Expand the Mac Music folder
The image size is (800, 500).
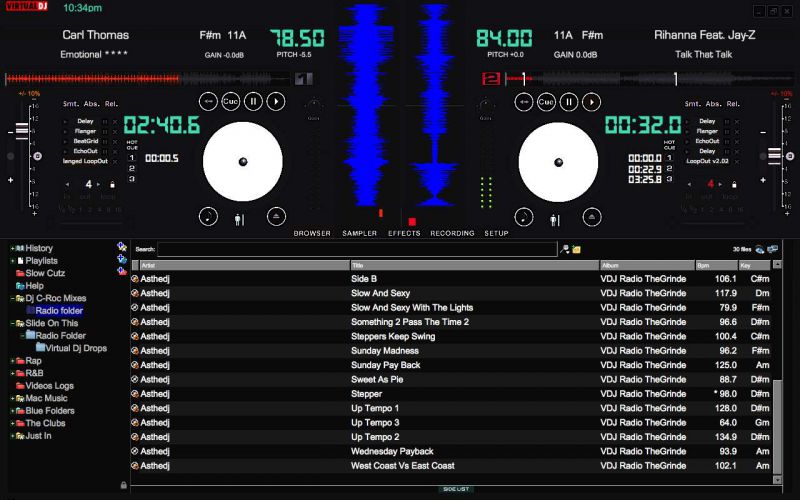tap(12, 398)
